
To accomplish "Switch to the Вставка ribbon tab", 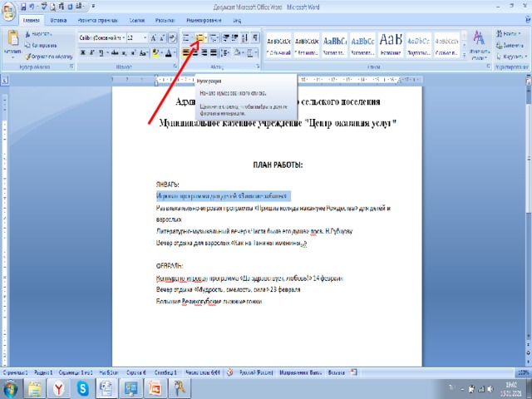I will (59, 18).
